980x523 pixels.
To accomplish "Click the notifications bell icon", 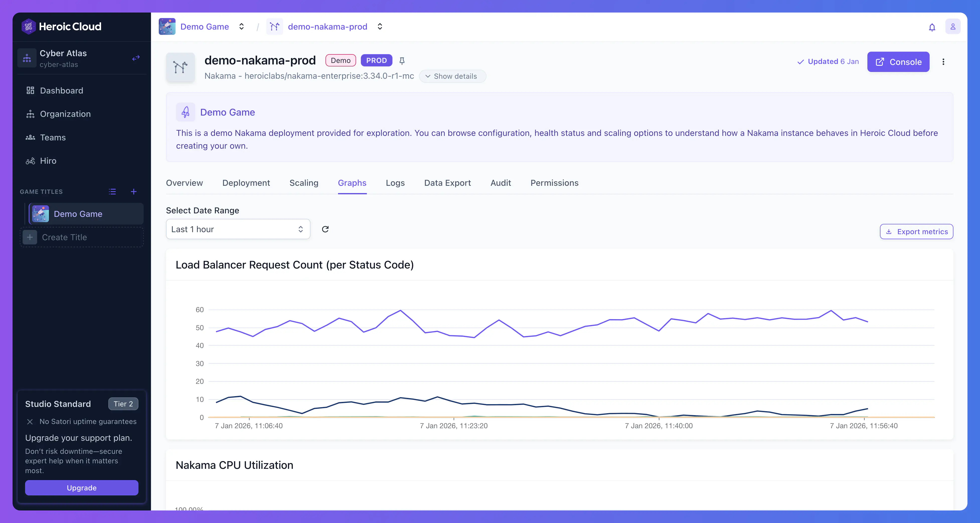I will coord(932,27).
